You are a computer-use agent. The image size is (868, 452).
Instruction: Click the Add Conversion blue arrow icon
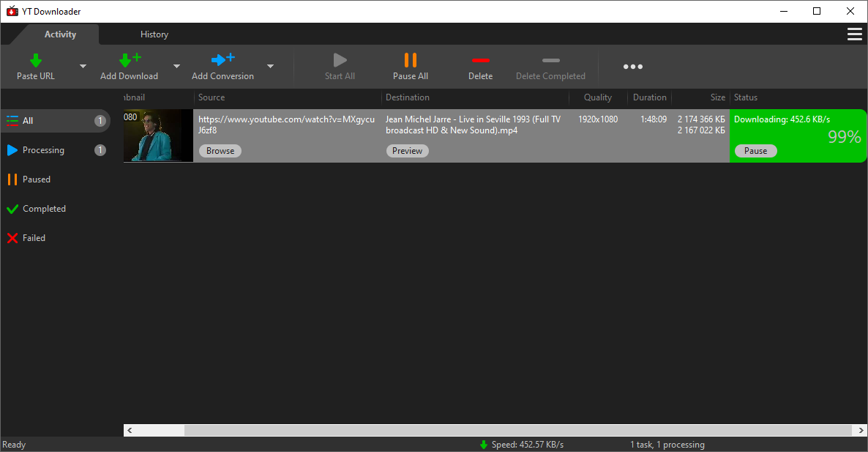[x=222, y=60]
